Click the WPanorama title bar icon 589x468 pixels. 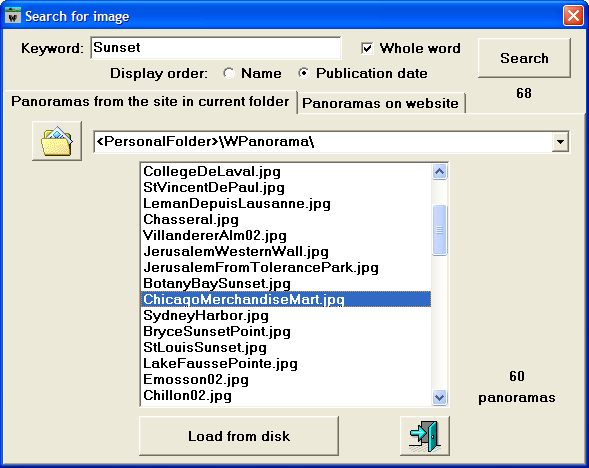[x=13, y=16]
